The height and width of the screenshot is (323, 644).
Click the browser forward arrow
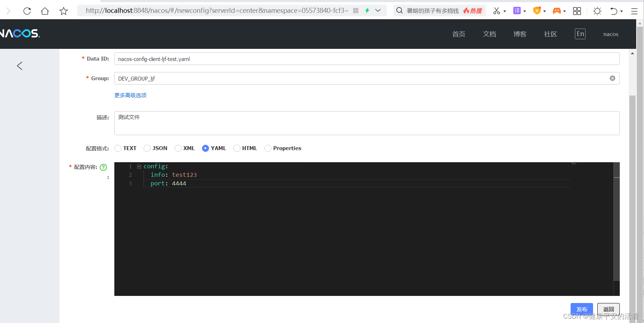click(x=8, y=11)
